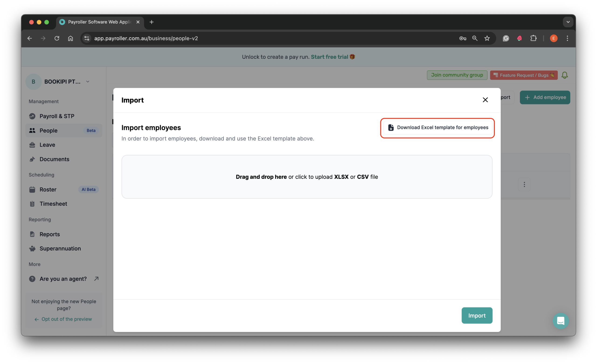Click the drag and drop upload area
The image size is (597, 364).
click(307, 177)
